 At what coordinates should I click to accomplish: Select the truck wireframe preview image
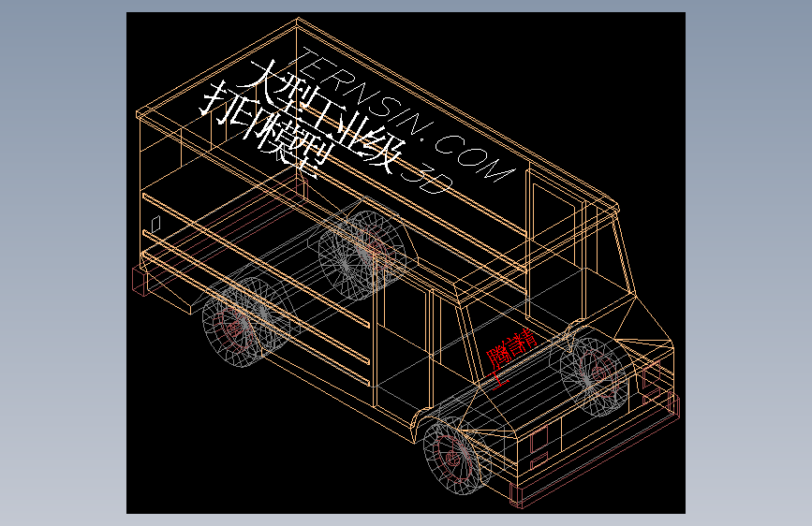406,263
